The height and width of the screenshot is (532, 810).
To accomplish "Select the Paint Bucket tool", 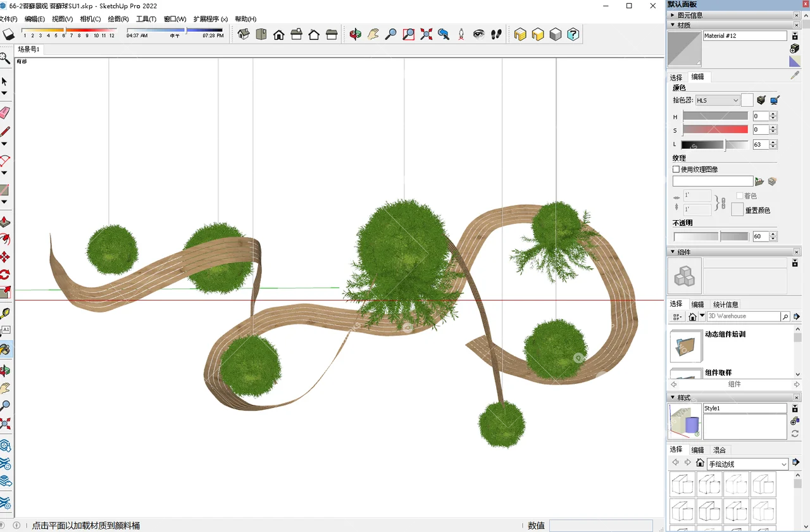I will point(5,349).
